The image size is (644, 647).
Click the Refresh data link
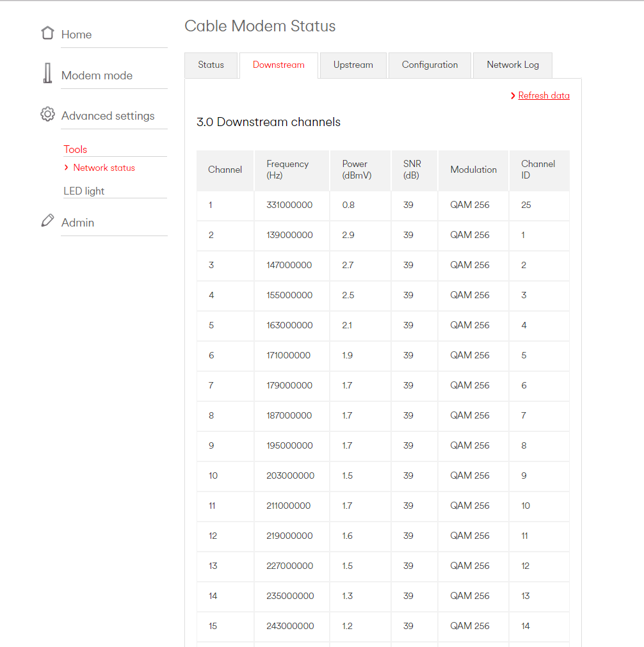click(x=543, y=95)
